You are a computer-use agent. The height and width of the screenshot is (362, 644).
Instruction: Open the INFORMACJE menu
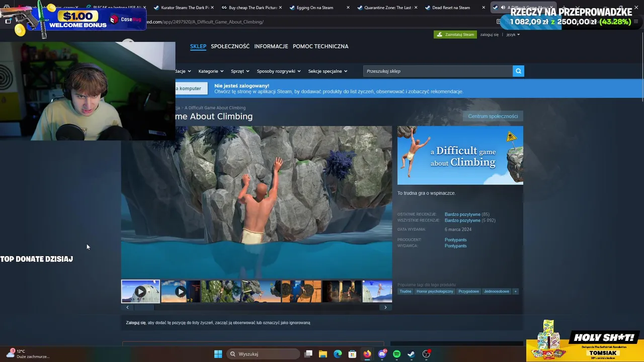[271, 46]
